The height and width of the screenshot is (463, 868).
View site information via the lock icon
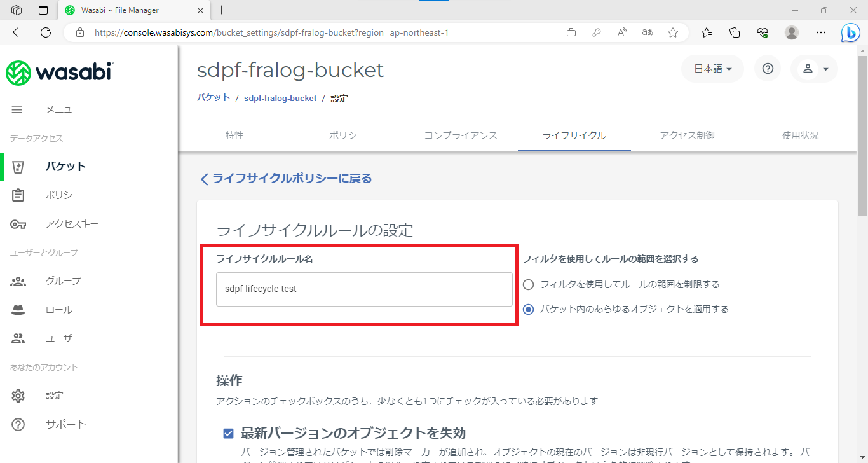(79, 32)
